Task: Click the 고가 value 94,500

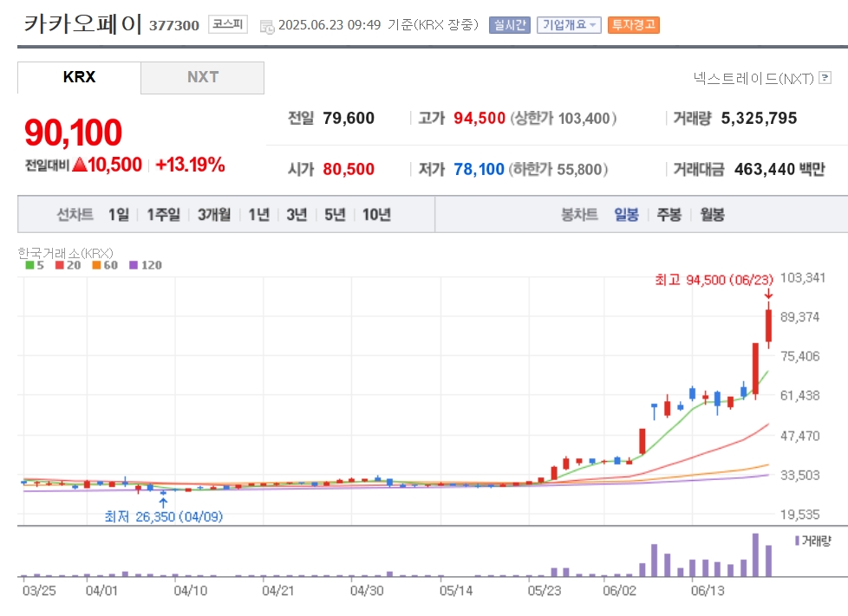Action: (x=479, y=118)
